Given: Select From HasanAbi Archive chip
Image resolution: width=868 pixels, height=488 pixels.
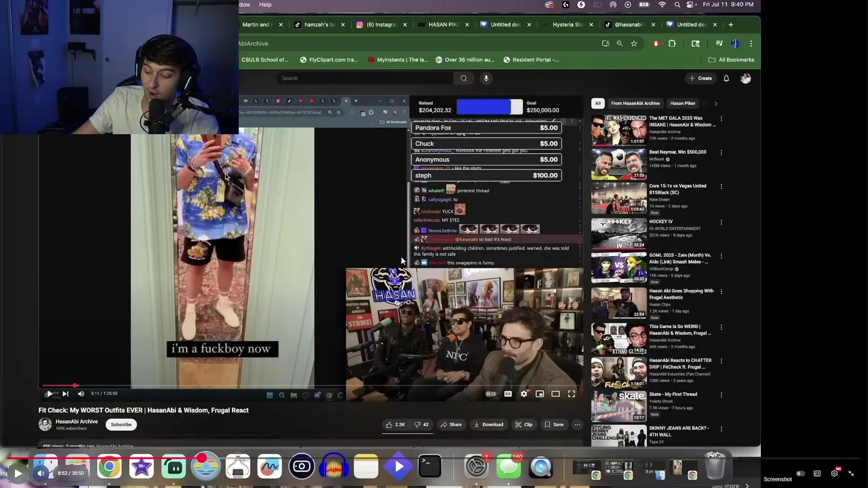Looking at the screenshot, I should coord(635,103).
